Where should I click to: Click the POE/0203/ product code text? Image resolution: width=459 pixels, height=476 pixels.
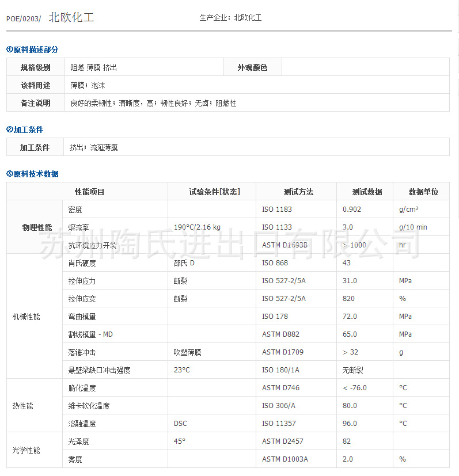24,19
